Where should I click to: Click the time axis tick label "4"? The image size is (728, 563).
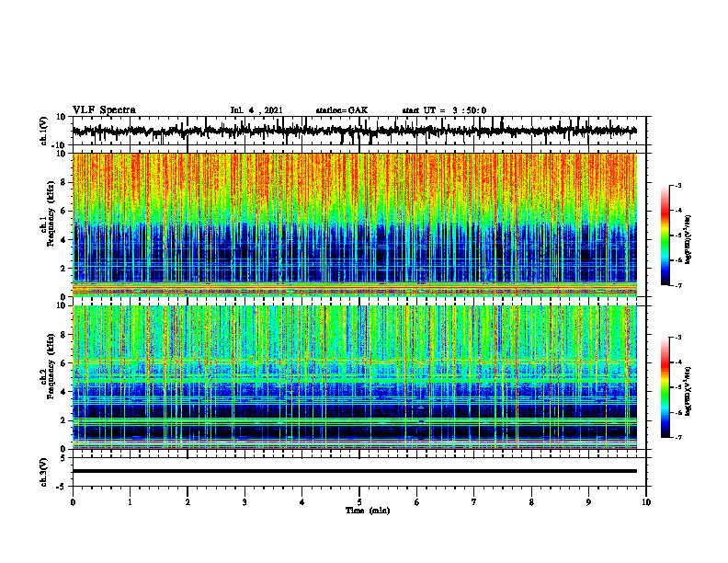[302, 502]
